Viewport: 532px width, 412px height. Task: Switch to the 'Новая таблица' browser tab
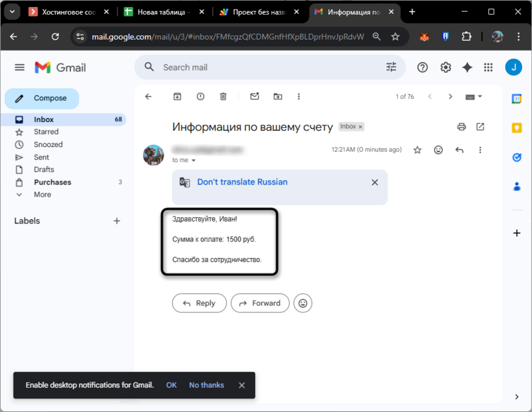[x=162, y=11]
